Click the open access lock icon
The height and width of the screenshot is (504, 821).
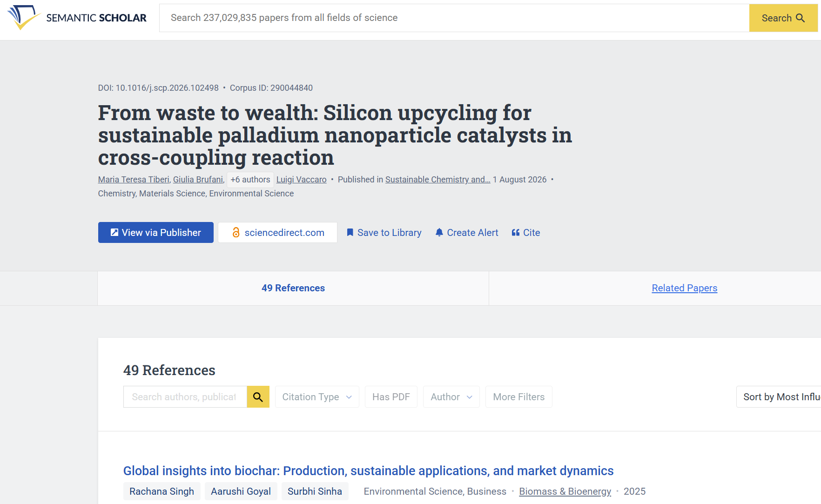pos(236,232)
